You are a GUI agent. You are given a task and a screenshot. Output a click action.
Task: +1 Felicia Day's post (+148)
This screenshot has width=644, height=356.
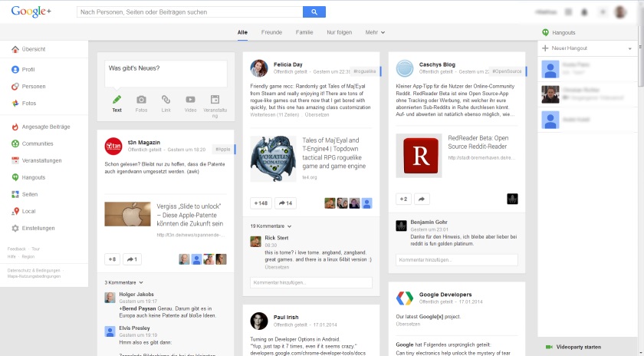(261, 203)
